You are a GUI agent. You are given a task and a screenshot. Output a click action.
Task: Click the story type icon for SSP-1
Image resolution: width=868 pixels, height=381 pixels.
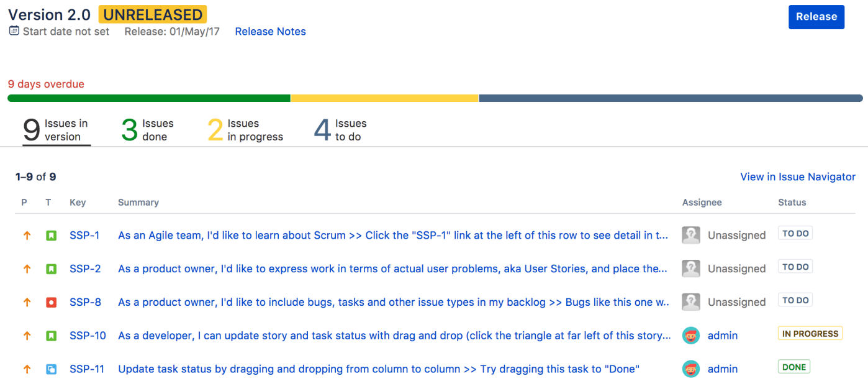coord(51,236)
